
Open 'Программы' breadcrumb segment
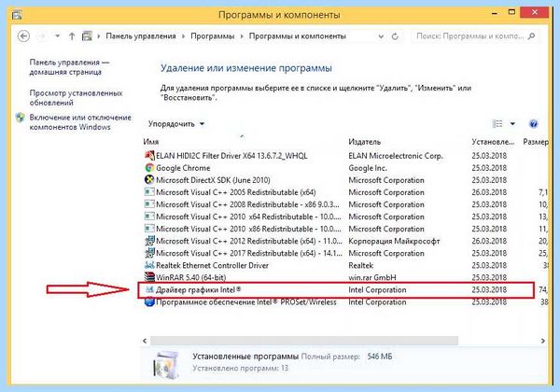[213, 36]
